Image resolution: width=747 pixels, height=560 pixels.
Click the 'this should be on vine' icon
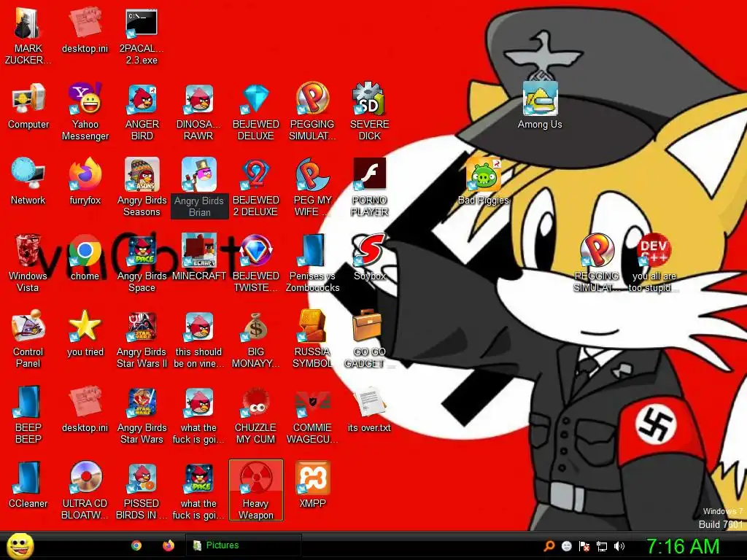click(198, 338)
